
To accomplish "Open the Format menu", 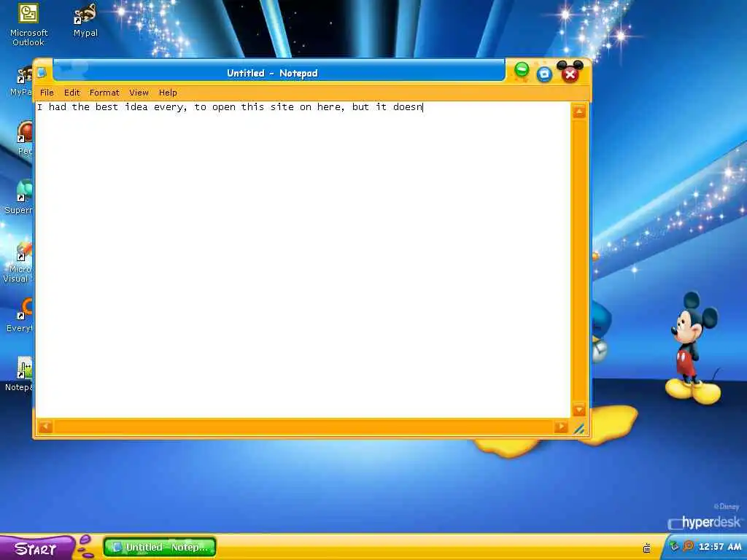I will click(104, 93).
